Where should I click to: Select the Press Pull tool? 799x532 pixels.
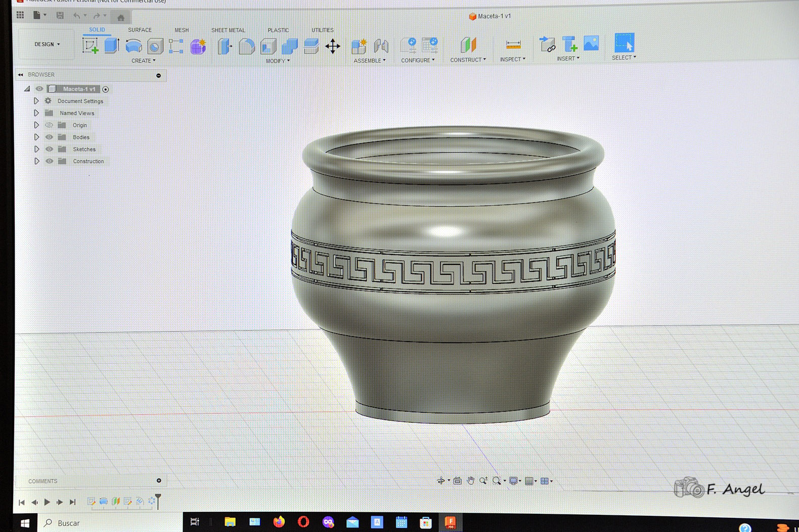(225, 46)
